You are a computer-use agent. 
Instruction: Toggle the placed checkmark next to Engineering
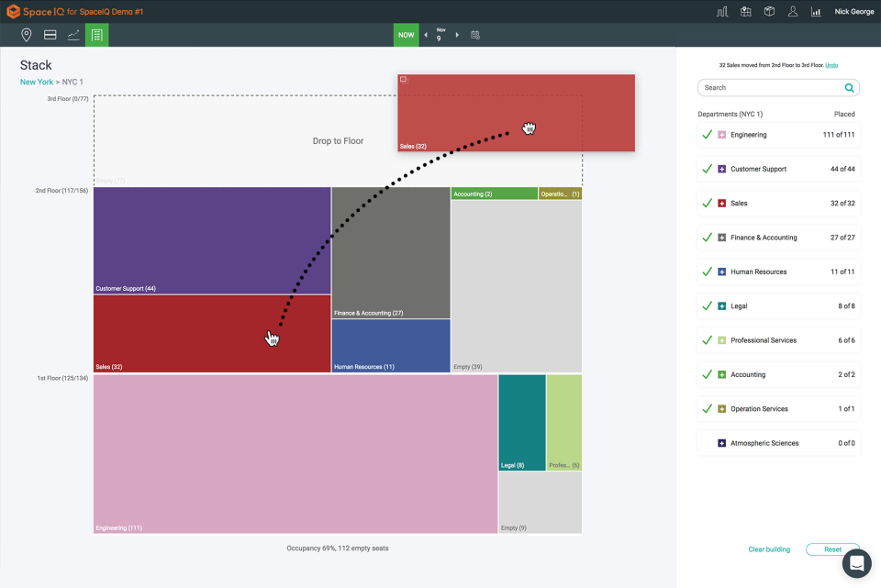706,134
